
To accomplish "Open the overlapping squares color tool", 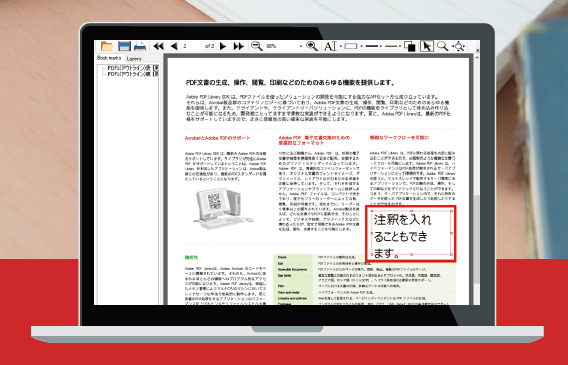I will pyautogui.click(x=410, y=46).
